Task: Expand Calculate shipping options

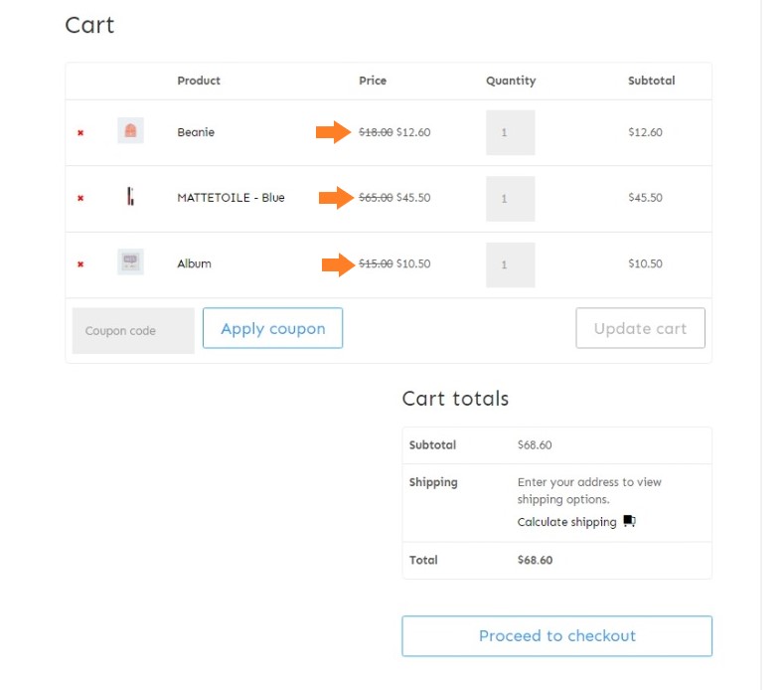Action: coord(567,522)
